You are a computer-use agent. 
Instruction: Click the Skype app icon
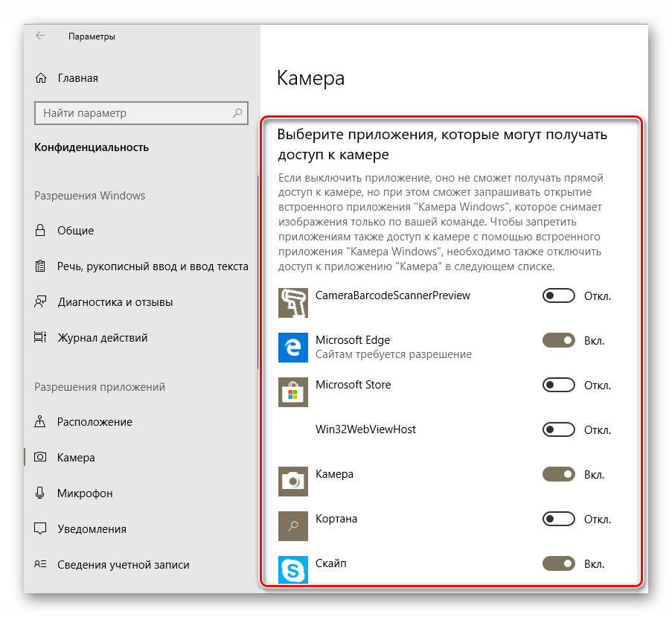292,570
